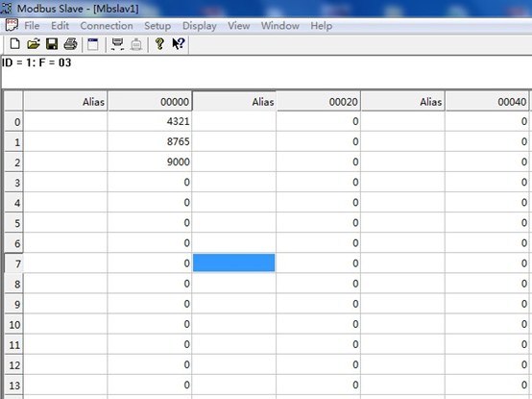This screenshot has height=399, width=532.
Task: Click row header number 7
Action: click(x=13, y=263)
